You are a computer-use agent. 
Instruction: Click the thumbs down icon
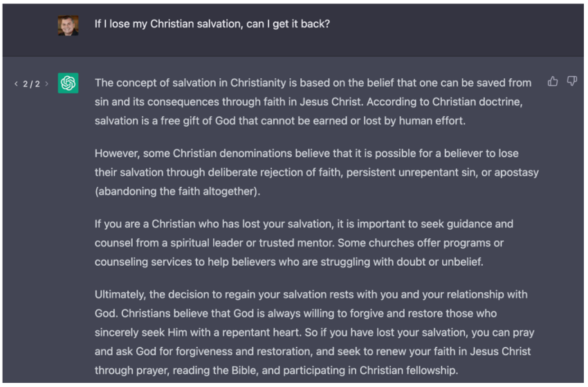[x=572, y=82]
